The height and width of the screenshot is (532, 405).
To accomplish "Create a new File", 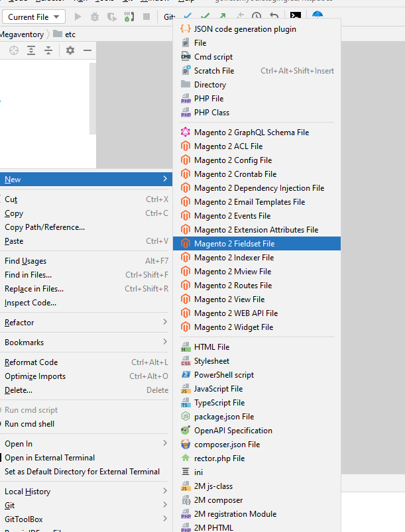I will tap(257, 43).
